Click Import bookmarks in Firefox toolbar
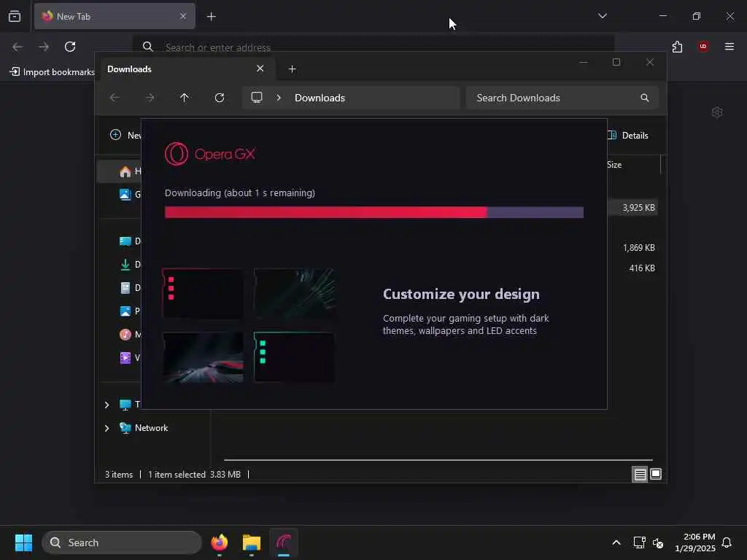The image size is (747, 560). pyautogui.click(x=53, y=72)
